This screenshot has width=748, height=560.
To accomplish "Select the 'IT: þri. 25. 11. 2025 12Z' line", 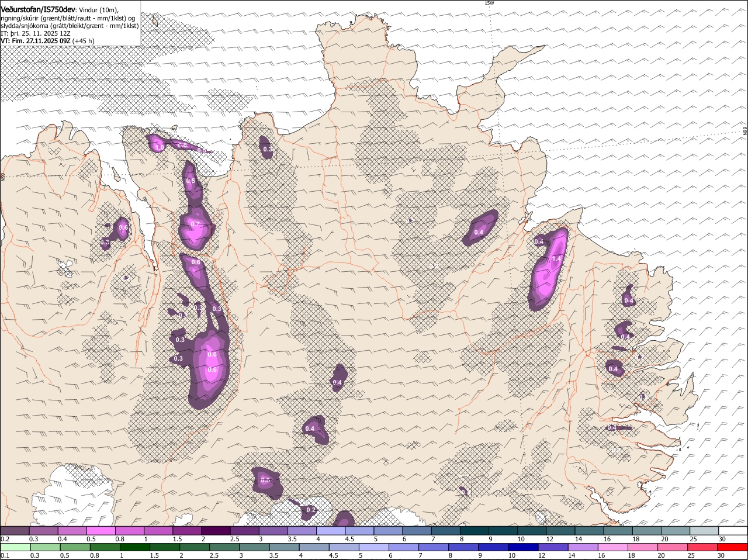I will click(x=36, y=33).
